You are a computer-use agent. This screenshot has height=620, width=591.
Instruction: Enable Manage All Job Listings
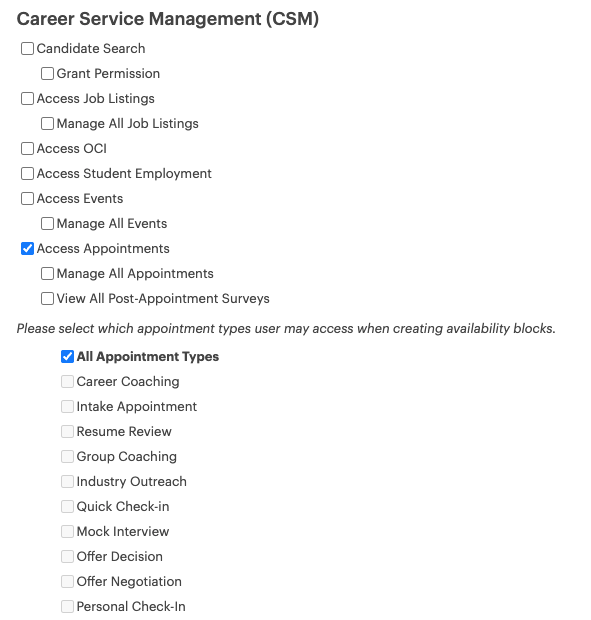tap(47, 123)
